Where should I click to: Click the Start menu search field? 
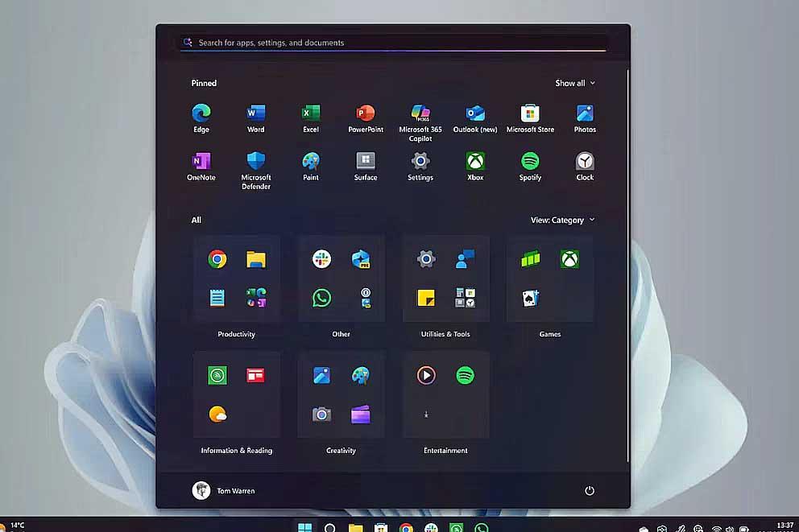(x=393, y=43)
